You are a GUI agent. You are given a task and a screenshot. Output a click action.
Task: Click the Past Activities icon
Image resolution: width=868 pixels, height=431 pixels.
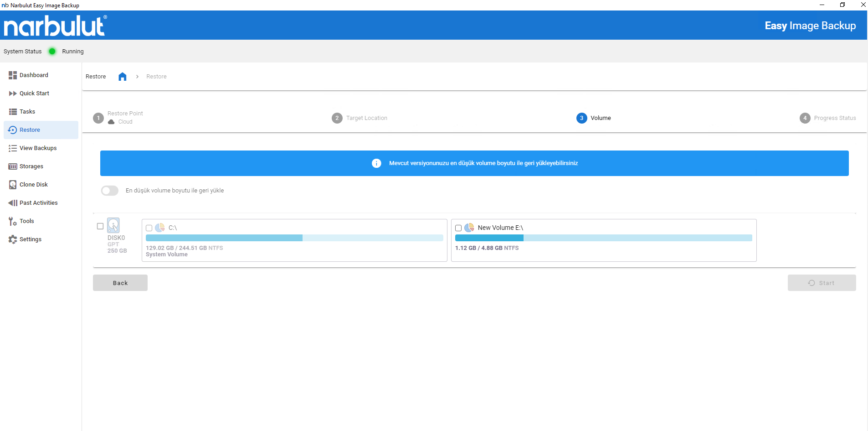point(13,203)
